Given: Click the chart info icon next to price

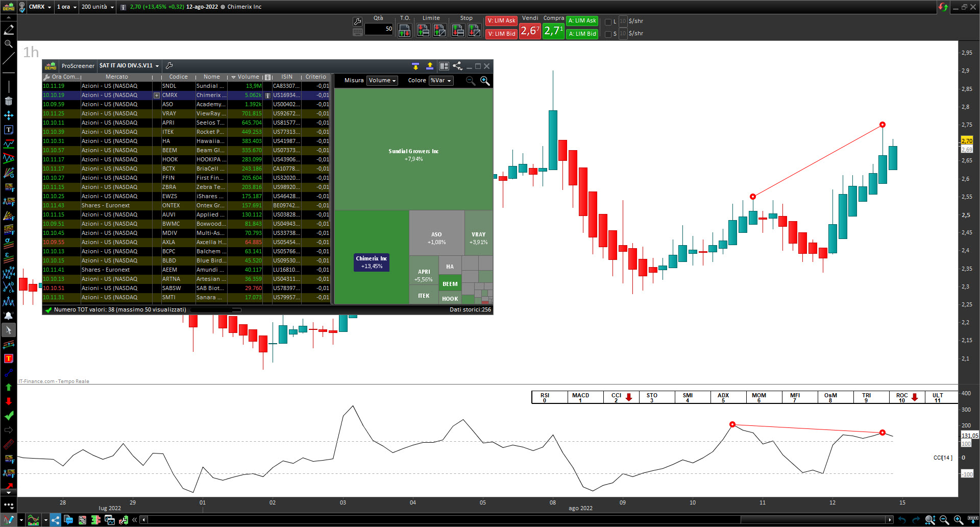Looking at the screenshot, I should point(123,7).
